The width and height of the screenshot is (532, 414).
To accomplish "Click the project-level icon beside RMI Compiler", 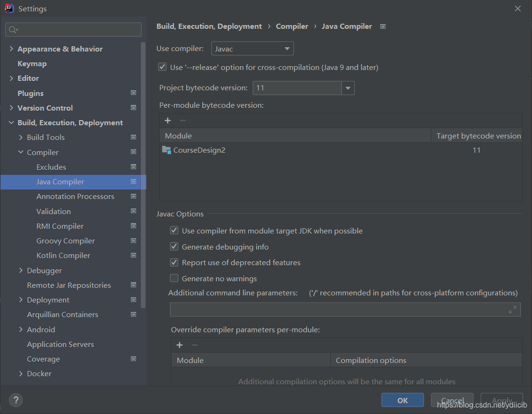I will pyautogui.click(x=133, y=226).
